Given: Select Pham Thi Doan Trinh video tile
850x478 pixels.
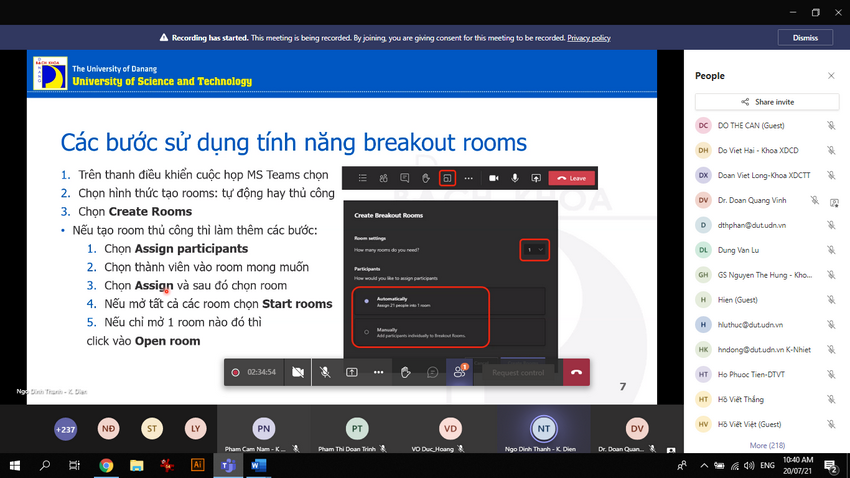Looking at the screenshot, I should 357,429.
